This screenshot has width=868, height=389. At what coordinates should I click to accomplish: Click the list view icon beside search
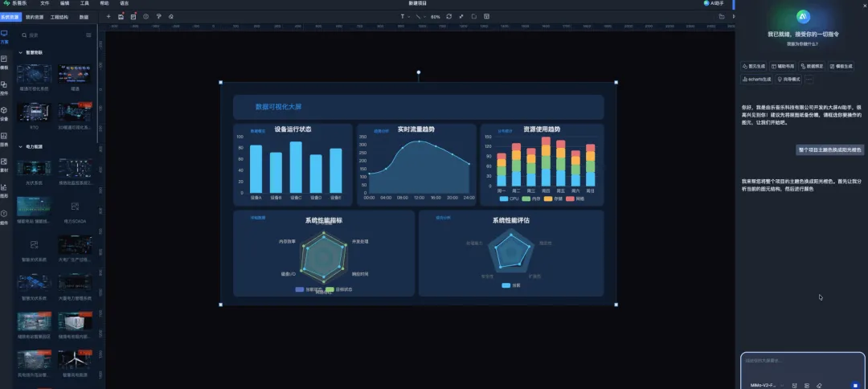pyautogui.click(x=88, y=35)
